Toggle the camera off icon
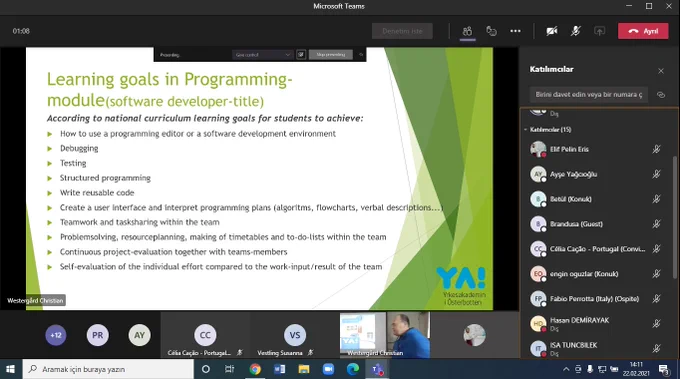This screenshot has width=680, height=379. tap(552, 31)
